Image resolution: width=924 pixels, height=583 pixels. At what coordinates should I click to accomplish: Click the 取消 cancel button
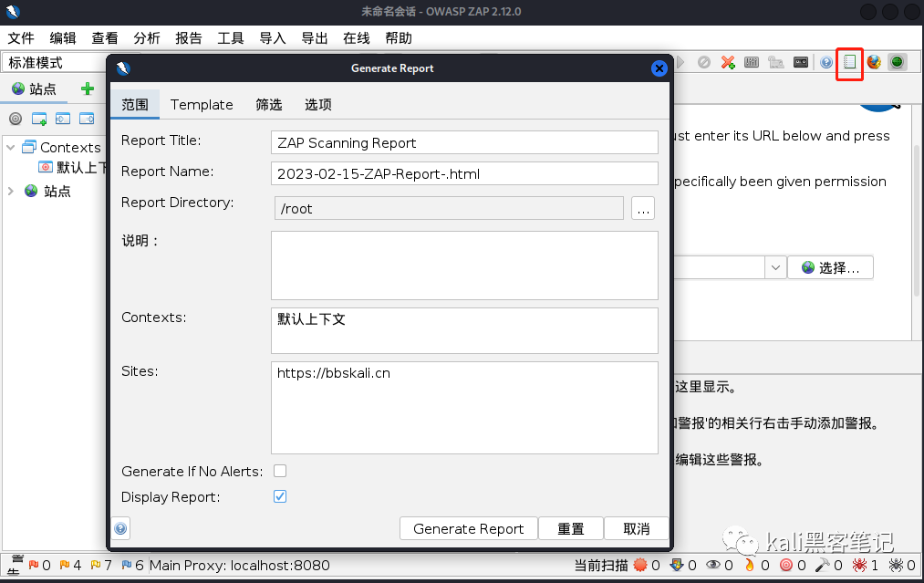[x=637, y=529]
